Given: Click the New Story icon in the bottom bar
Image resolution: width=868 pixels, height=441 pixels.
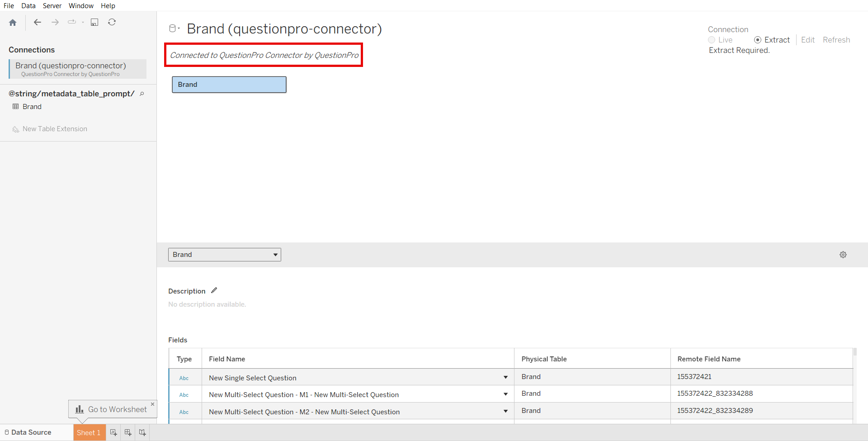Looking at the screenshot, I should [x=142, y=432].
